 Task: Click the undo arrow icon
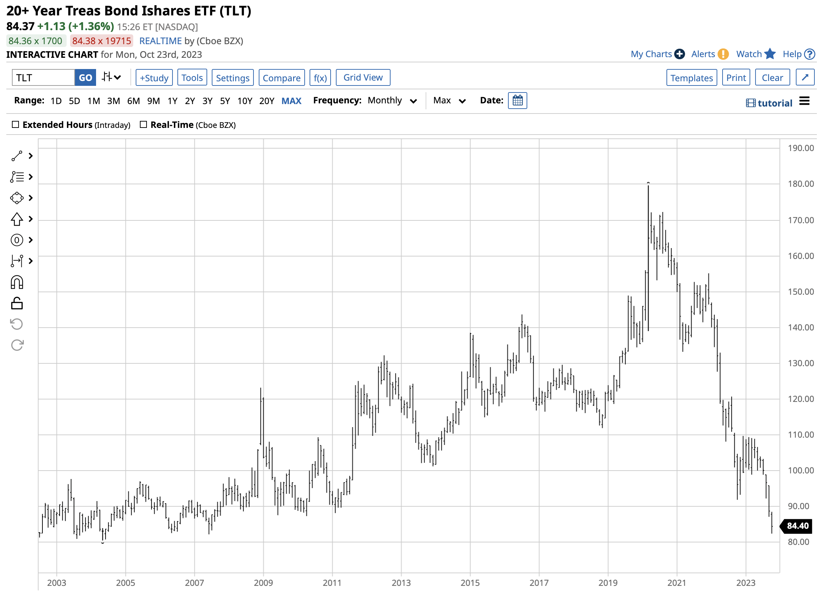click(x=17, y=324)
